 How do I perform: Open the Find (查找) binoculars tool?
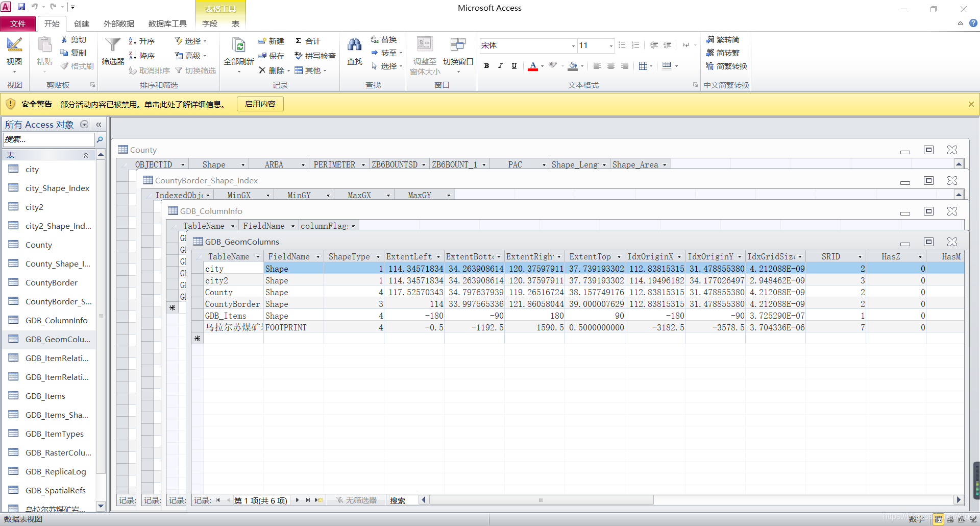pos(355,52)
